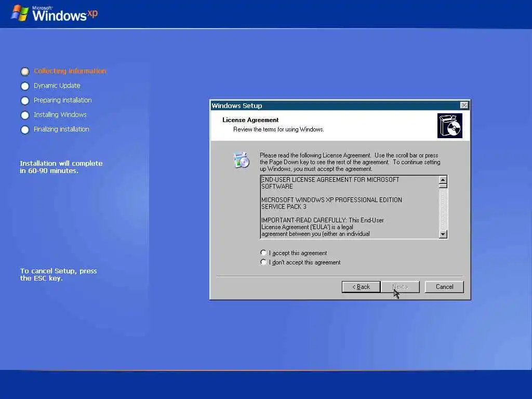This screenshot has width=532, height=399.
Task: Click "Installation will complete in 60-90 minutes." text
Action: pos(61,167)
